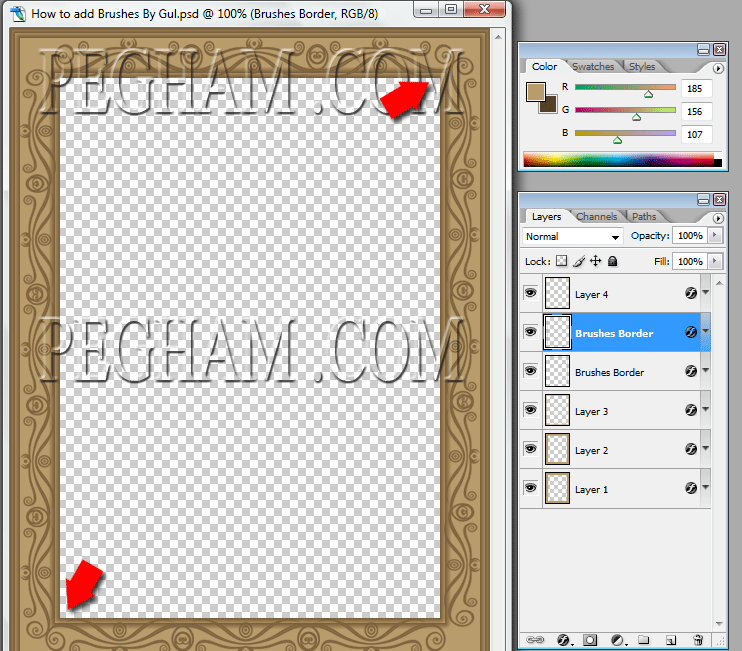Hide the unselected Brushes Border layer
Image resolution: width=742 pixels, height=651 pixels.
[x=530, y=371]
